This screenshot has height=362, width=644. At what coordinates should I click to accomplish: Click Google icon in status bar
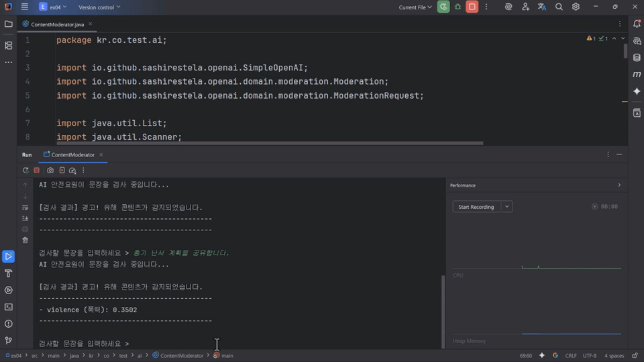[555, 355]
